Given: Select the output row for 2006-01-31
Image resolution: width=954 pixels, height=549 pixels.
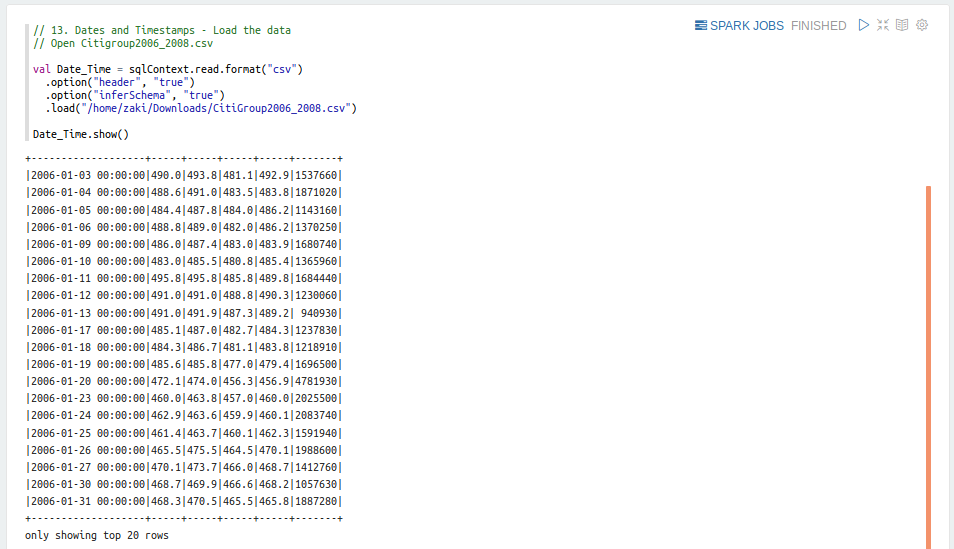Looking at the screenshot, I should click(184, 501).
